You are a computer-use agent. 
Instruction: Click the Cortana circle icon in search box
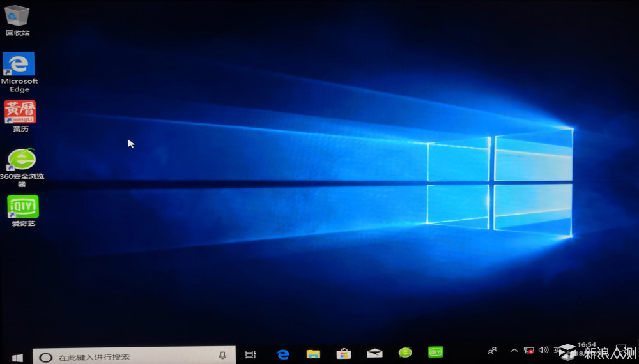tap(45, 358)
